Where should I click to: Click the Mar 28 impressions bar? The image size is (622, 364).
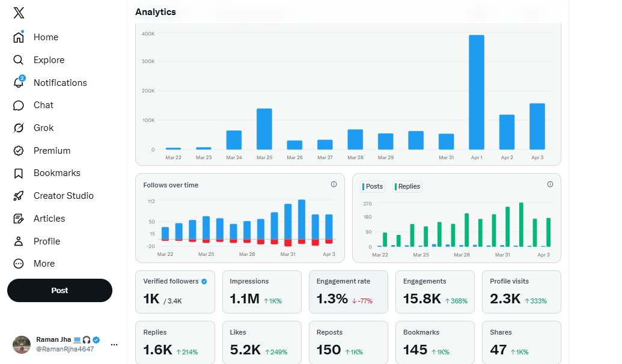(355, 139)
